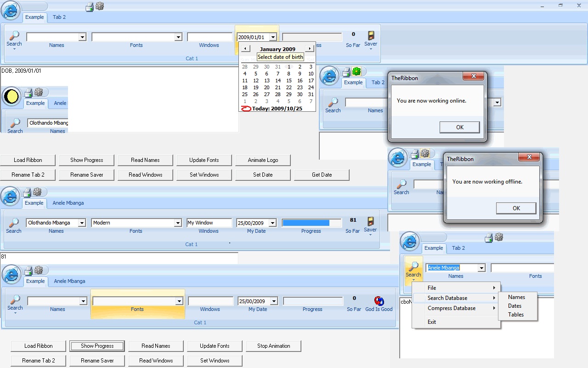The image size is (588, 368).
Task: Open the date picker dropdown showing 2009/01/01
Action: 273,37
